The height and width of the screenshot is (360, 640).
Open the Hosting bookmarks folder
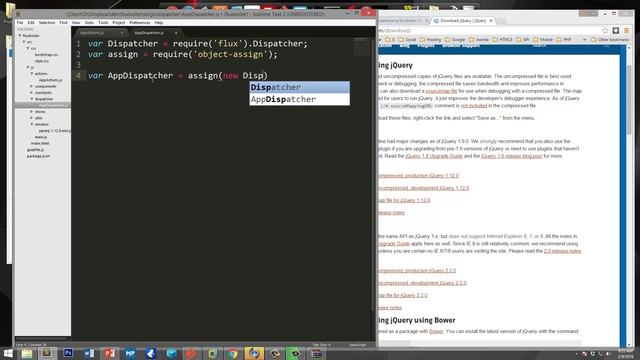[431, 40]
